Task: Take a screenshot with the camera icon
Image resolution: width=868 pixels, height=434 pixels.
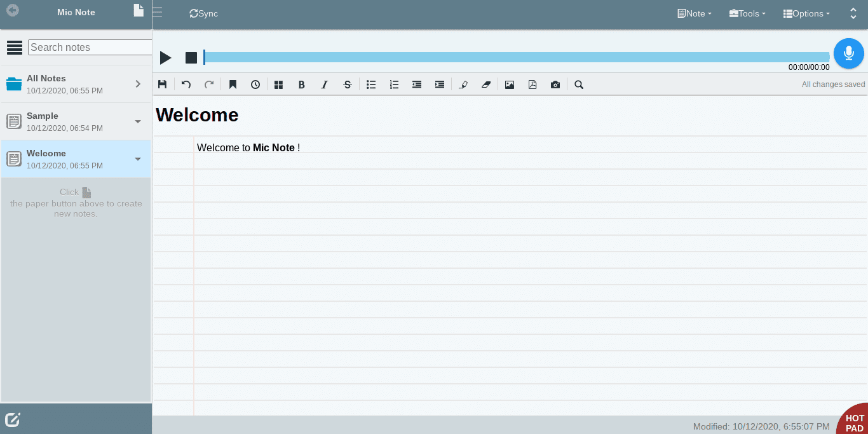Action: 555,85
